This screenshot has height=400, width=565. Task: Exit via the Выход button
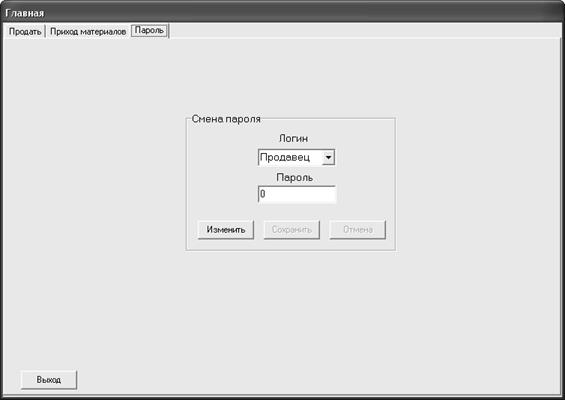[x=49, y=380]
